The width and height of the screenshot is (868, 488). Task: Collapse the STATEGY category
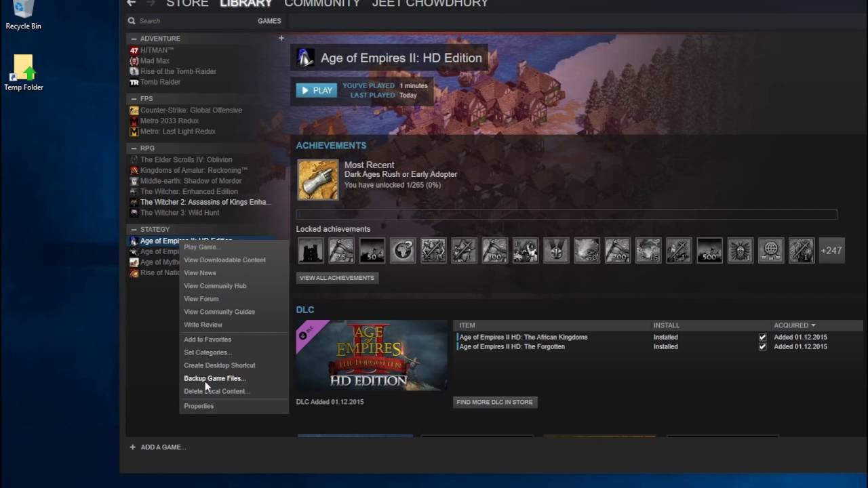point(134,230)
